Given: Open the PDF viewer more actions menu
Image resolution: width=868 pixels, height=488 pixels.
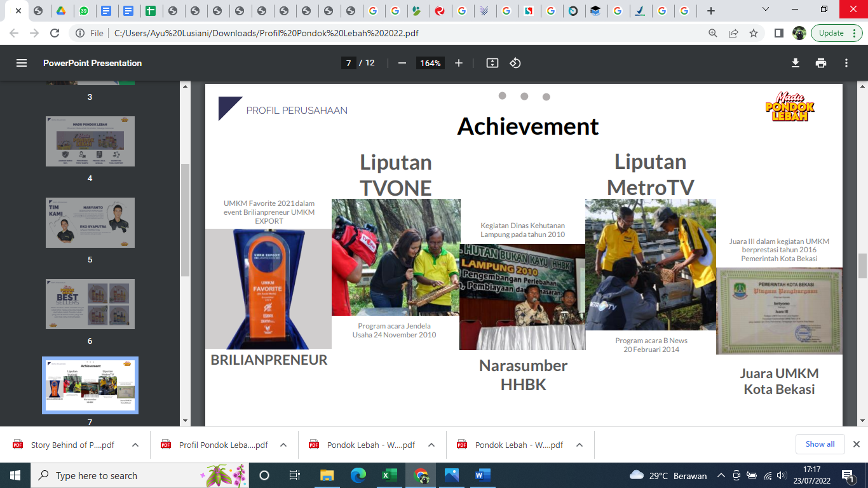Looking at the screenshot, I should tap(846, 63).
